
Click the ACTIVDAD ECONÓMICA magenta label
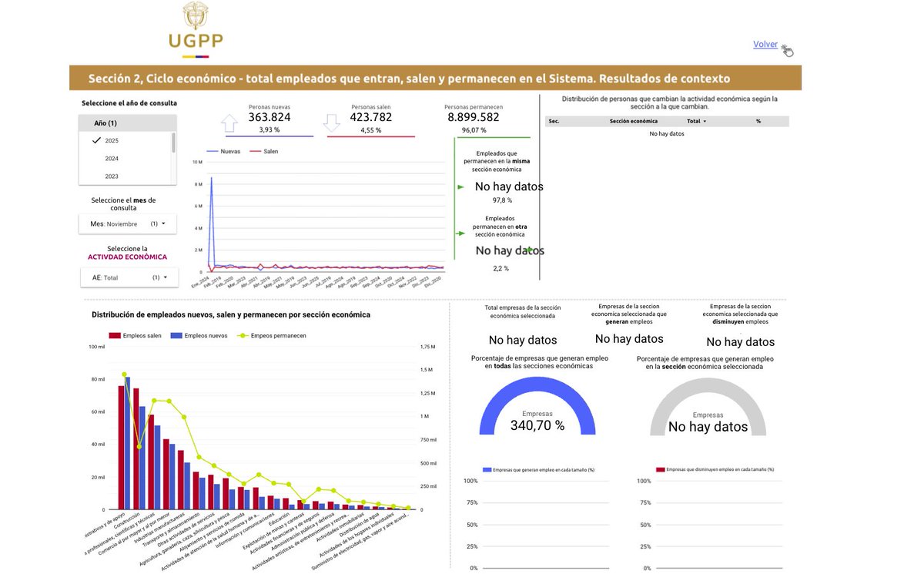[127, 257]
